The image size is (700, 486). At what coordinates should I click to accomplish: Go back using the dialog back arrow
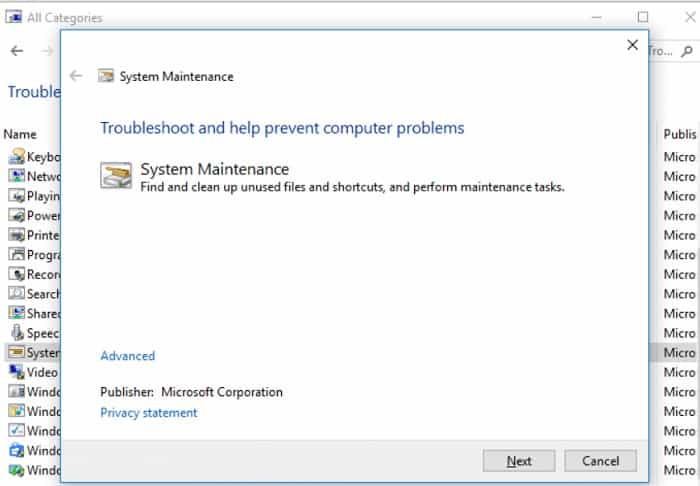click(76, 76)
